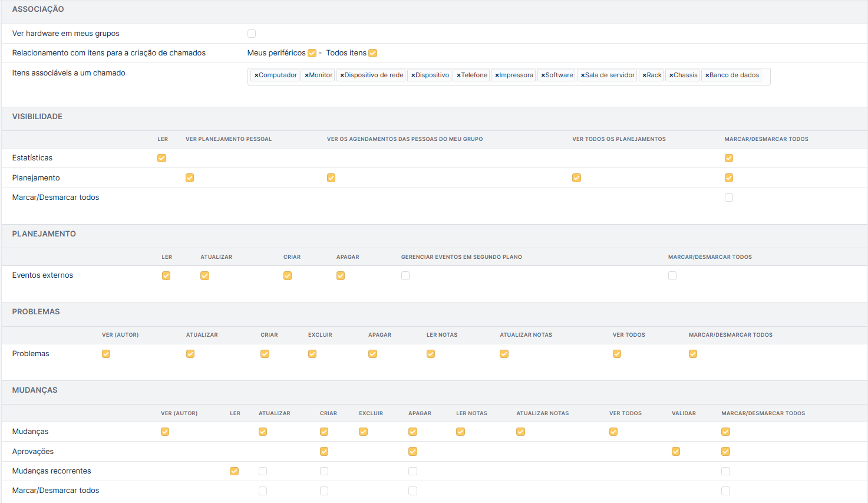The width and height of the screenshot is (868, 503).
Task: Uncheck Excluir permission for Problemas
Action: coord(312,354)
